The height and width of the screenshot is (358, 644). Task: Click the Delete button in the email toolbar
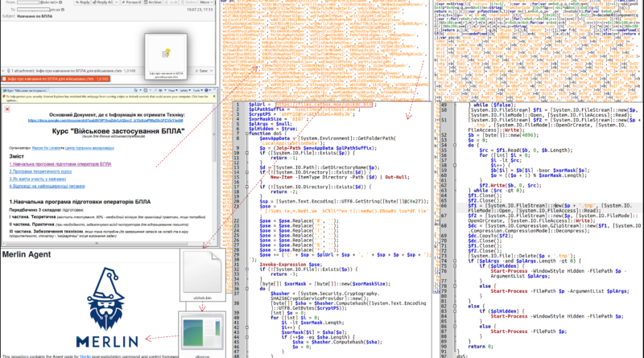point(188,2)
